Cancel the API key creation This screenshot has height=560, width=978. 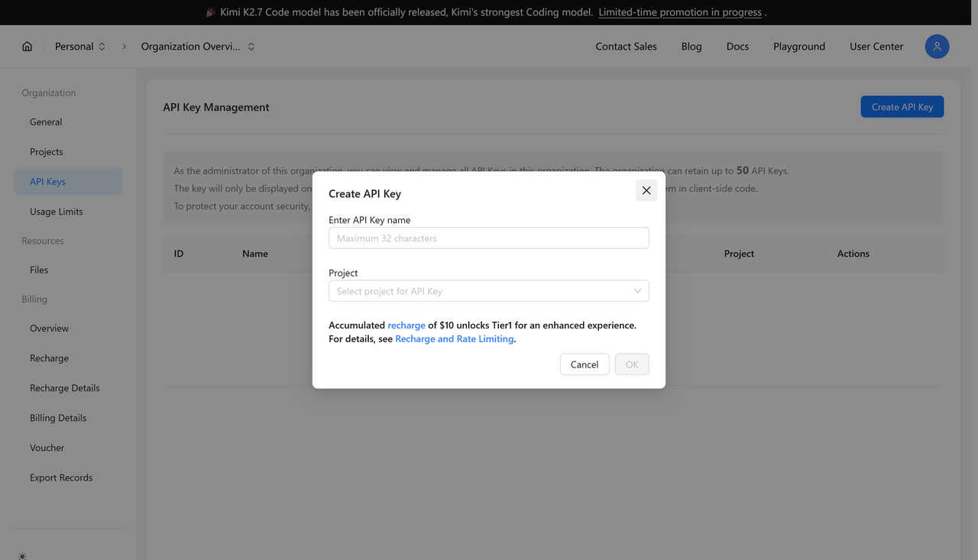click(x=585, y=364)
